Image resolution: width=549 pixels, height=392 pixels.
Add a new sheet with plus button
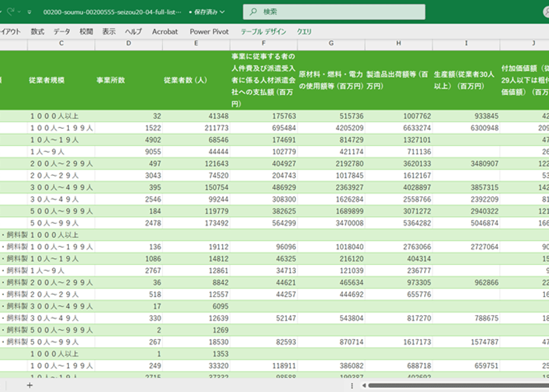coord(30,385)
